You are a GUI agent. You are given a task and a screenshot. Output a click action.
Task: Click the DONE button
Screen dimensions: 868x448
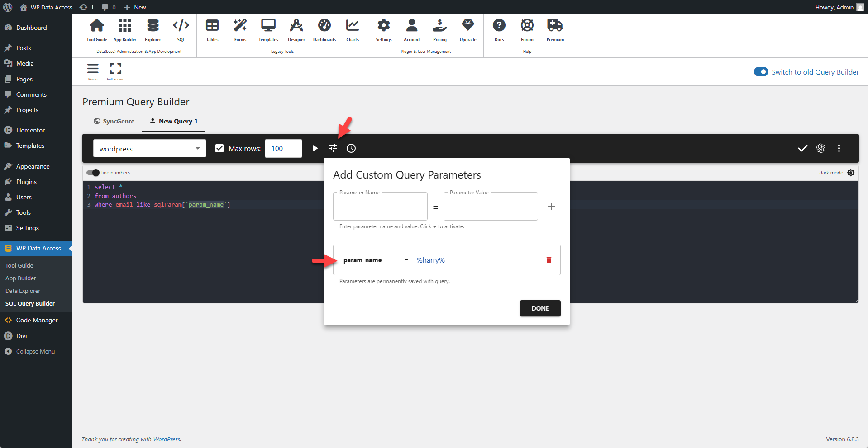(540, 308)
